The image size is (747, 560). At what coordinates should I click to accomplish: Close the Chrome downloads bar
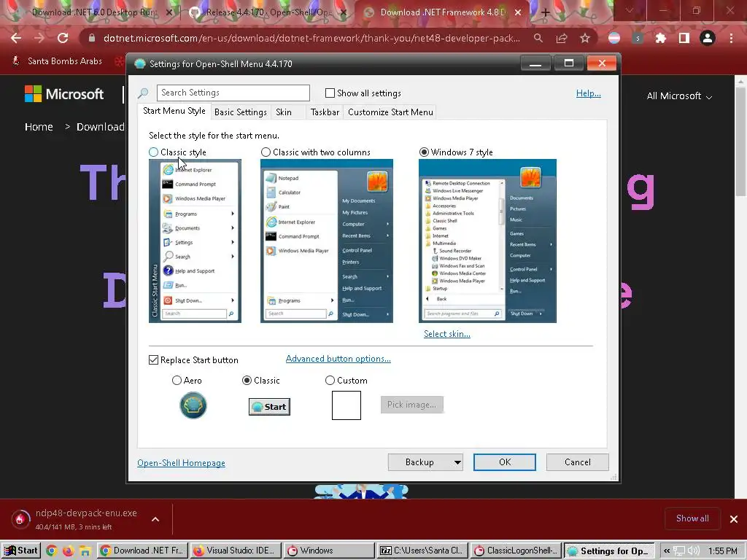coord(734,519)
